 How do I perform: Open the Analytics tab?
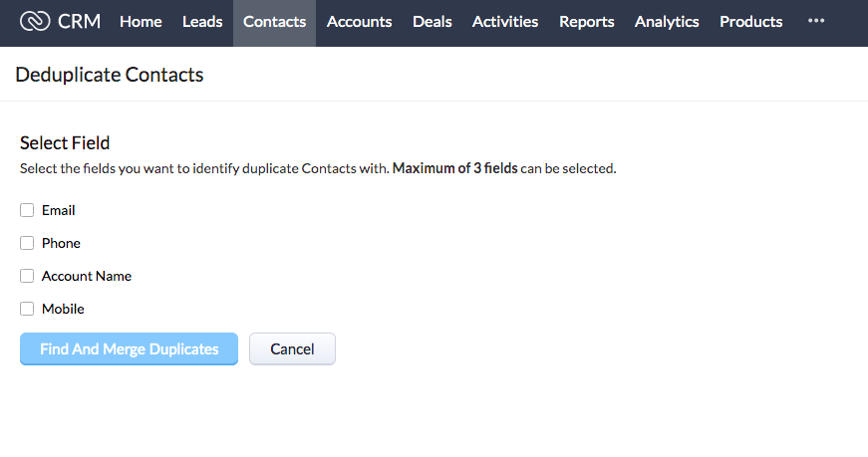coord(667,22)
